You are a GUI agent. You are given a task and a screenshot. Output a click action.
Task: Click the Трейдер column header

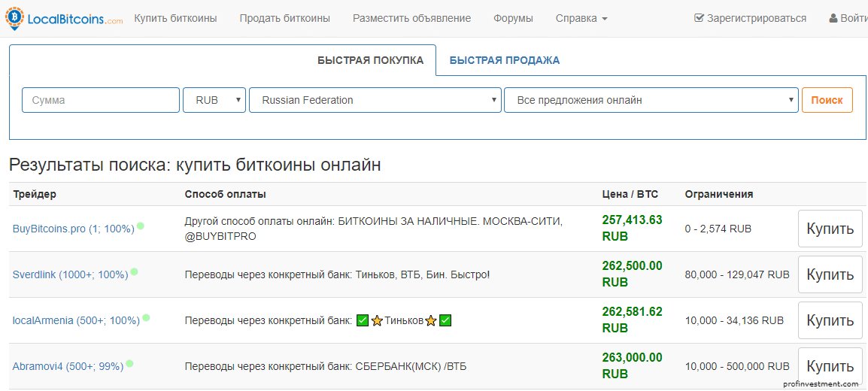coord(35,194)
